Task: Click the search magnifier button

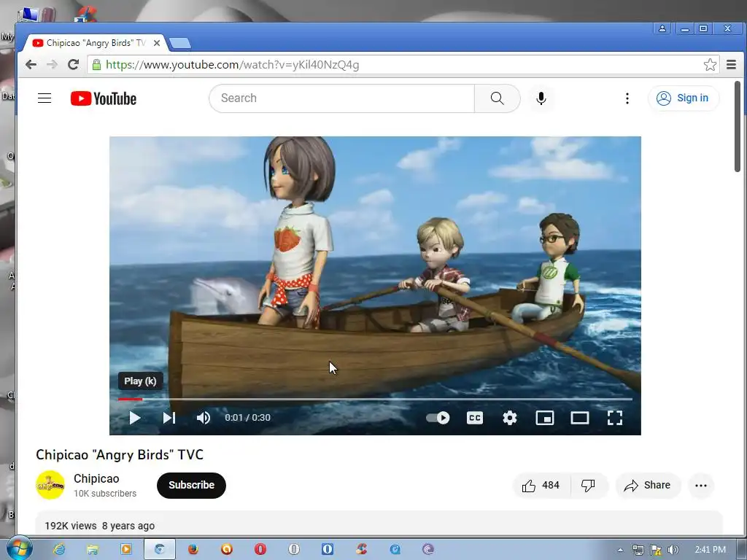Action: [x=497, y=98]
